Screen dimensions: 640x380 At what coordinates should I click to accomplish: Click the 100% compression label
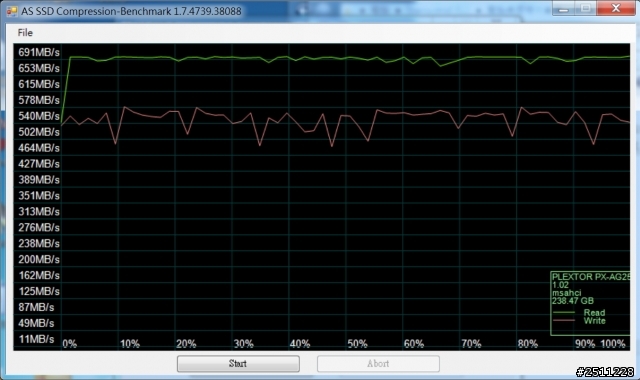tap(613, 344)
